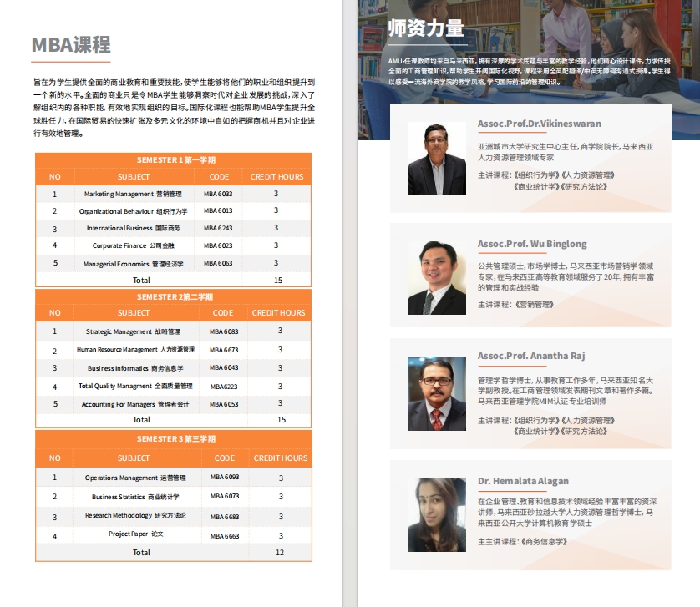This screenshot has width=700, height=607.
Task: Select course code 'MBA 6033'
Action: pyautogui.click(x=218, y=194)
